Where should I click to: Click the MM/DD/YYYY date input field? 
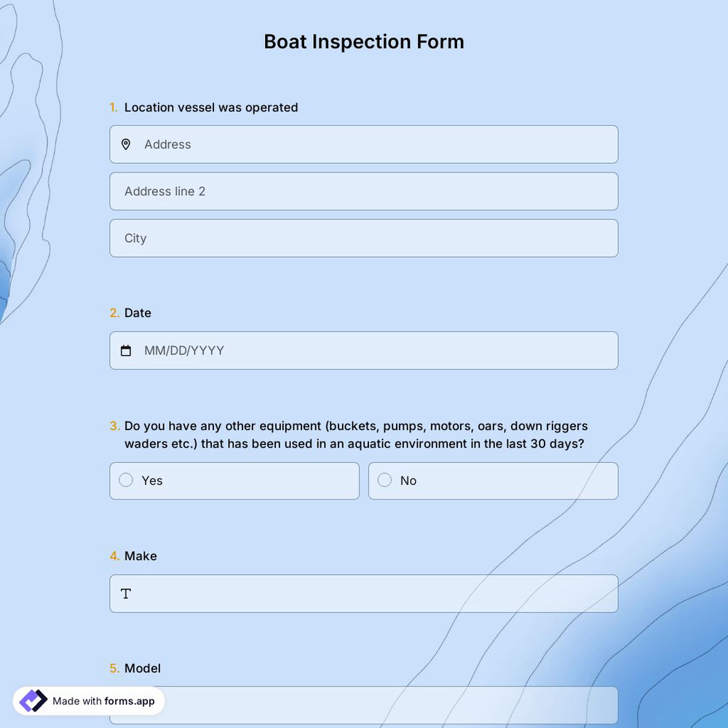[328, 350]
